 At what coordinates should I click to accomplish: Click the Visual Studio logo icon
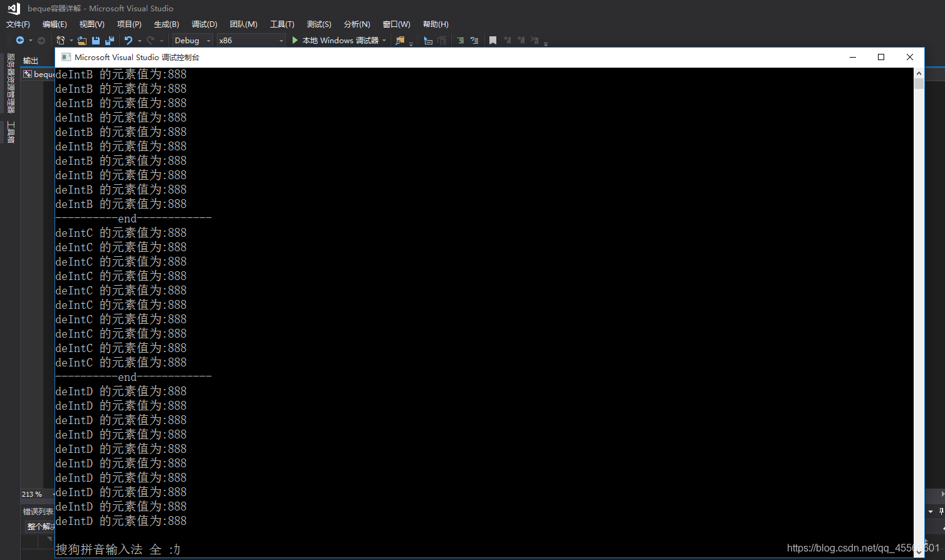click(14, 9)
